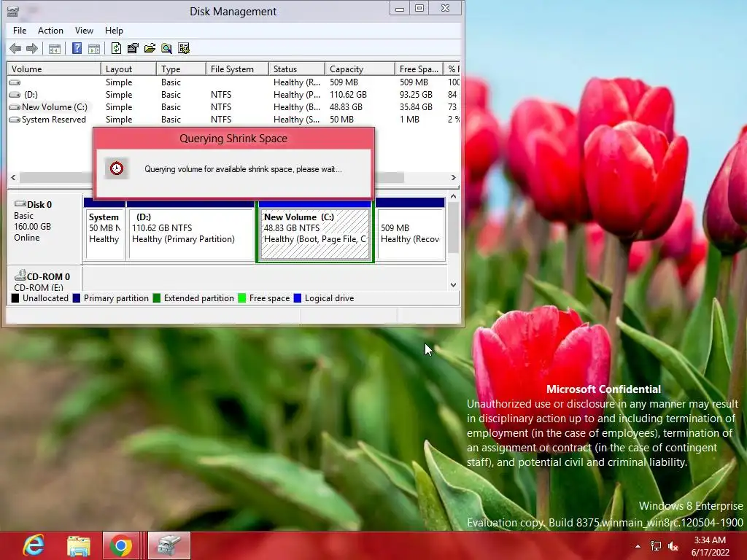Sort by the Layout column header
Screen dimensions: 747x560
pos(128,69)
